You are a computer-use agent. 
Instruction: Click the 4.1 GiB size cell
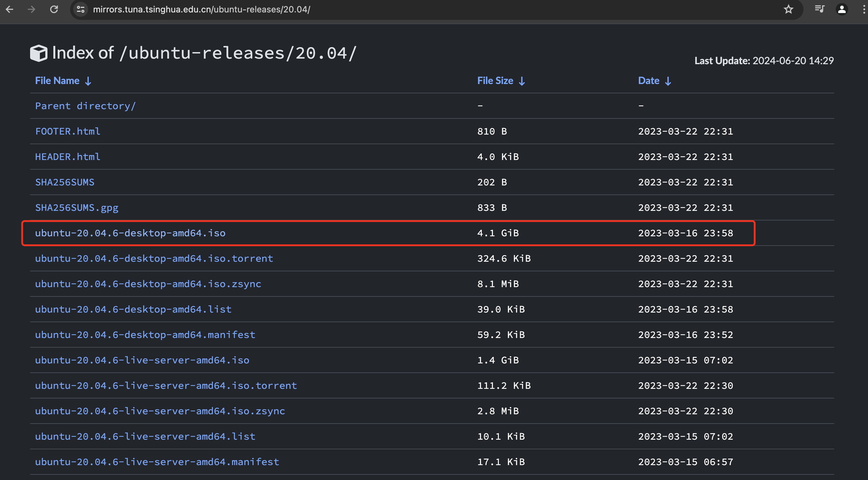point(498,233)
